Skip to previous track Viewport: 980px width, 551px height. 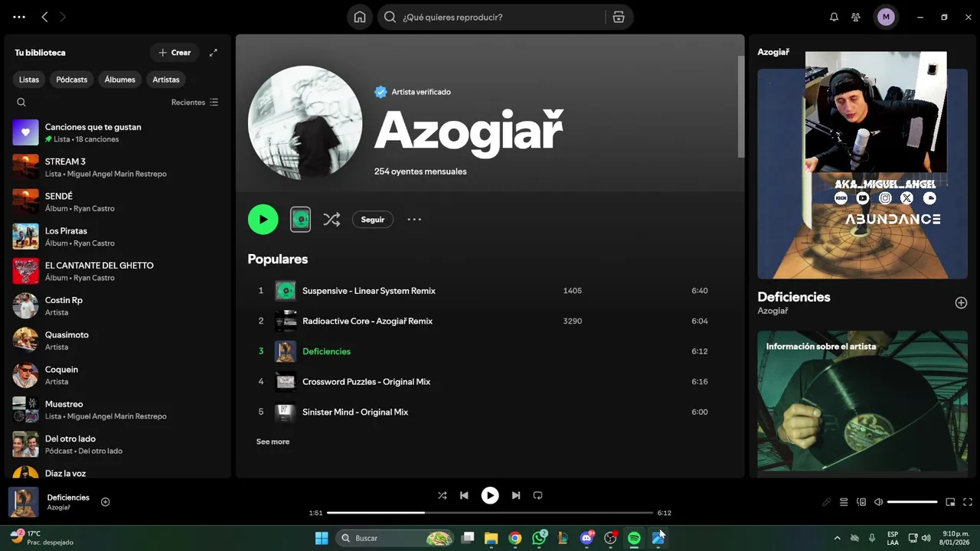464,495
